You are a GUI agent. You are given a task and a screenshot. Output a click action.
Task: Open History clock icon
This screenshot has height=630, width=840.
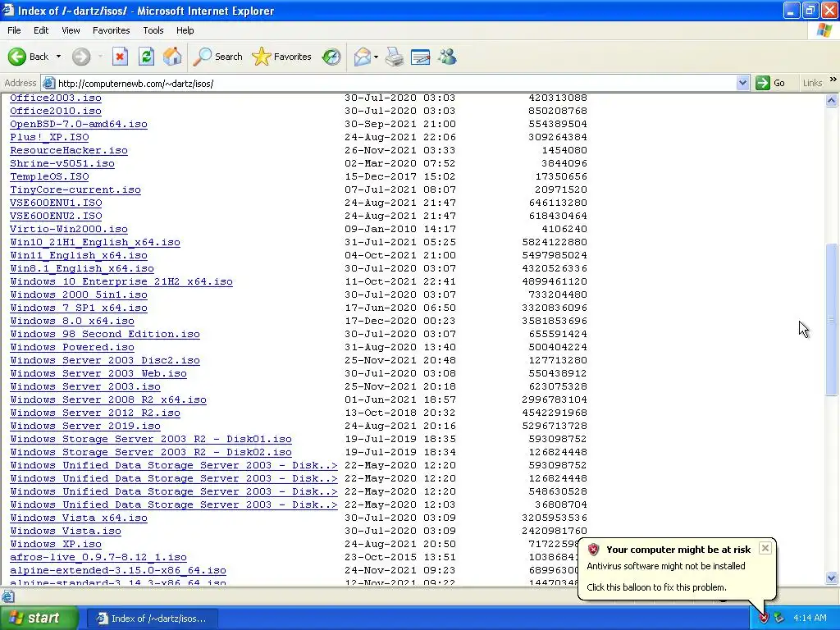[x=331, y=57]
